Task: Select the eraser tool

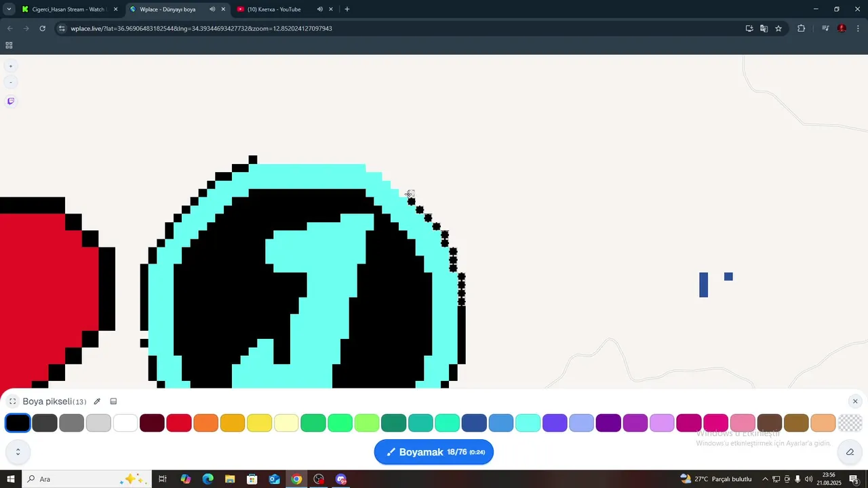Action: 850,452
